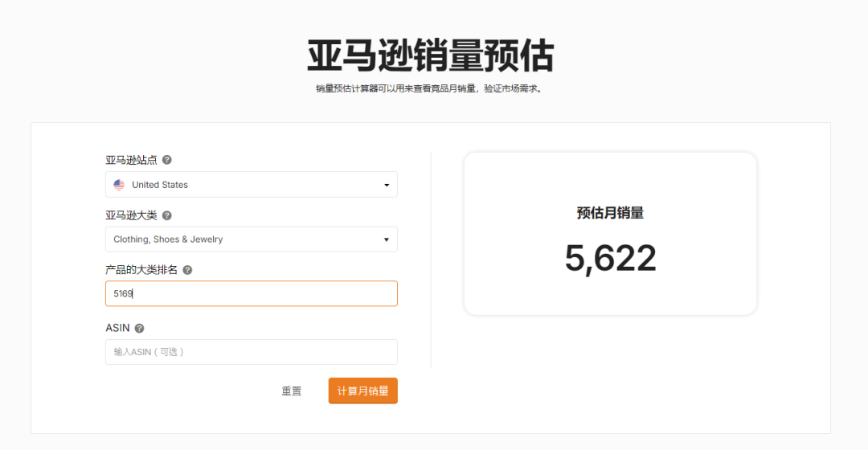
Task: Click the 预估月销量 result heading
Action: [610, 213]
